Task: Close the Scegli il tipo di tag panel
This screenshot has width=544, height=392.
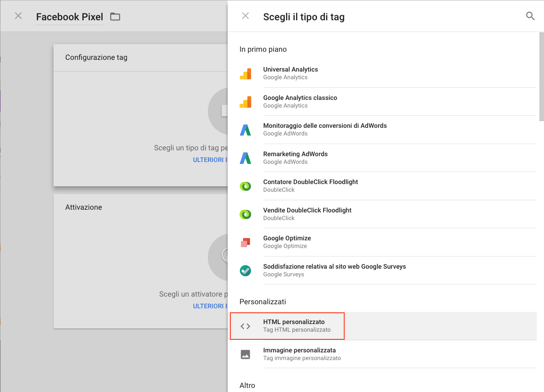Action: point(245,16)
